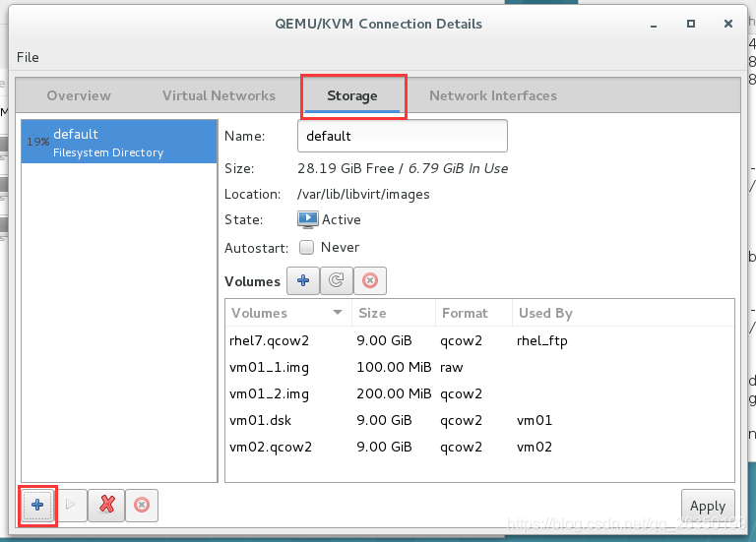
Task: Switch to the Overview tab
Action: [79, 95]
